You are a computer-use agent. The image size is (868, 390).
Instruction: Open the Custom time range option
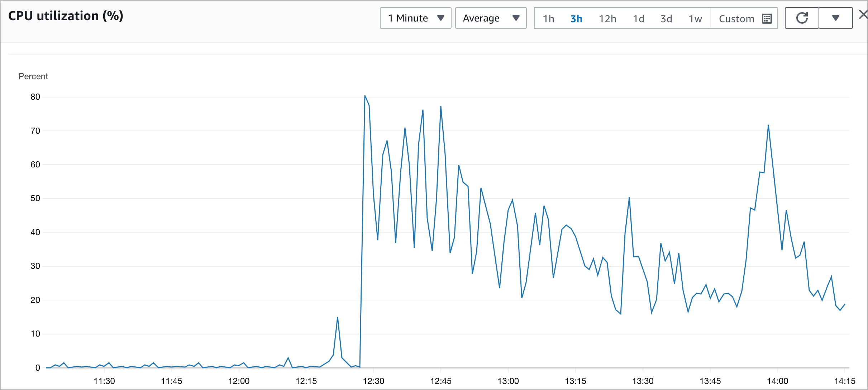tap(736, 19)
